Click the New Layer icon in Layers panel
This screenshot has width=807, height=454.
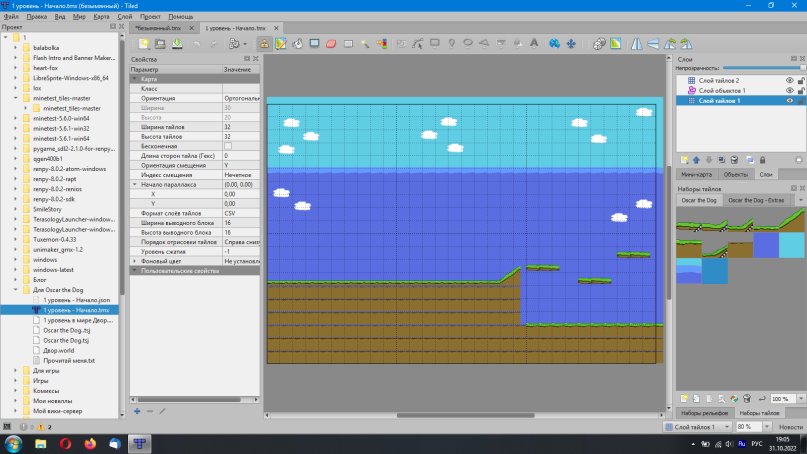(x=684, y=160)
